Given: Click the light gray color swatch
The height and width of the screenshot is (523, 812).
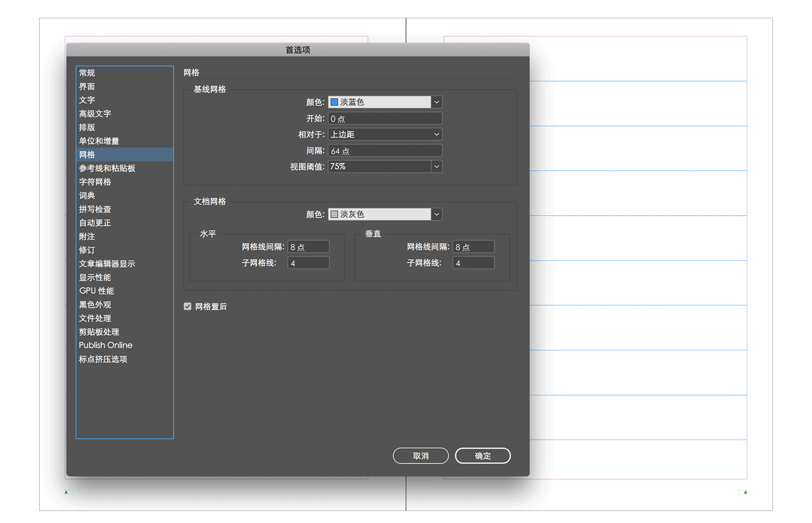Looking at the screenshot, I should coord(334,214).
